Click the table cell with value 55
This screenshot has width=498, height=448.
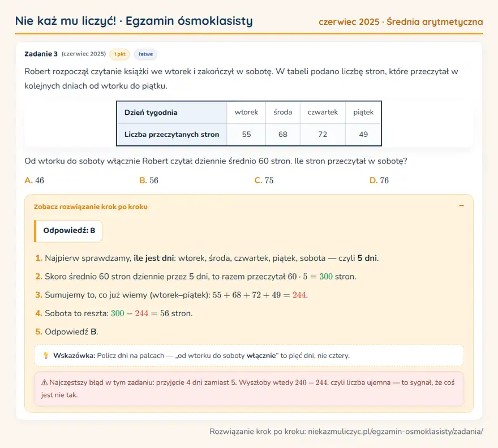[246, 134]
